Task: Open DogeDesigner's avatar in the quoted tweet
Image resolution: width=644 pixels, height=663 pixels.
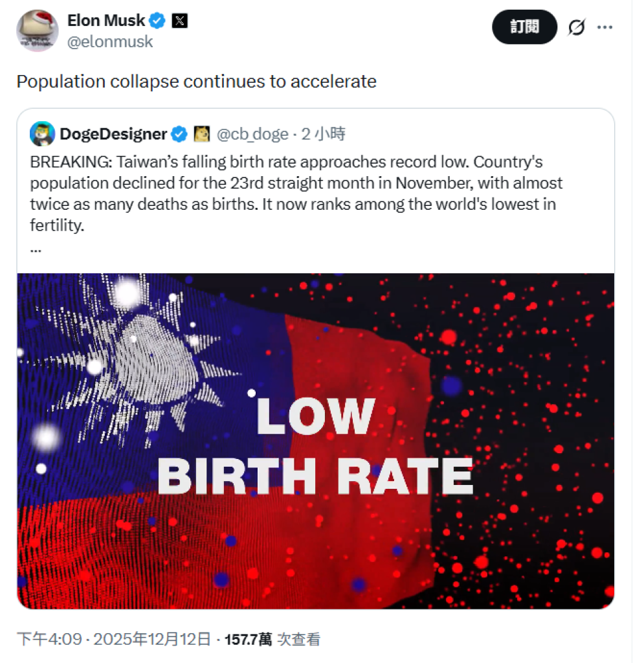Action: point(41,134)
